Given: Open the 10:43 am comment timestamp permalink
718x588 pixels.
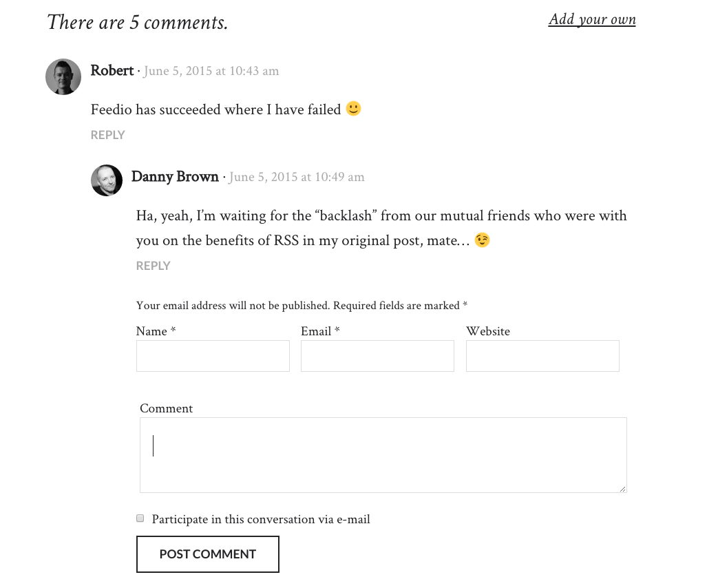Looking at the screenshot, I should [211, 72].
